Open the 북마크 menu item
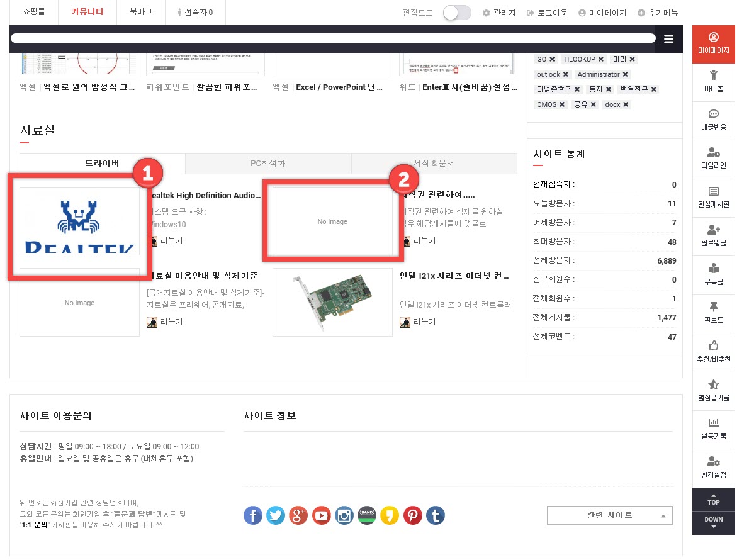749x560 pixels. tap(141, 12)
